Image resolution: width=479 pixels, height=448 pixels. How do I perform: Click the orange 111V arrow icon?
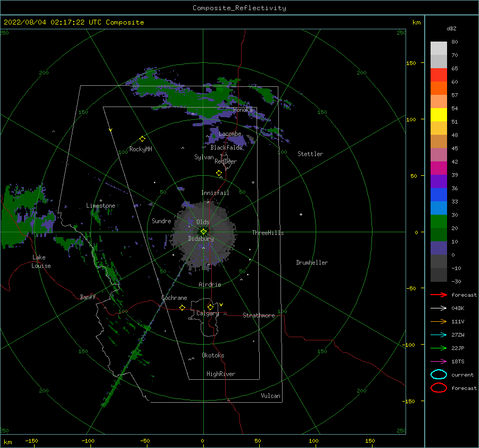pyautogui.click(x=439, y=321)
